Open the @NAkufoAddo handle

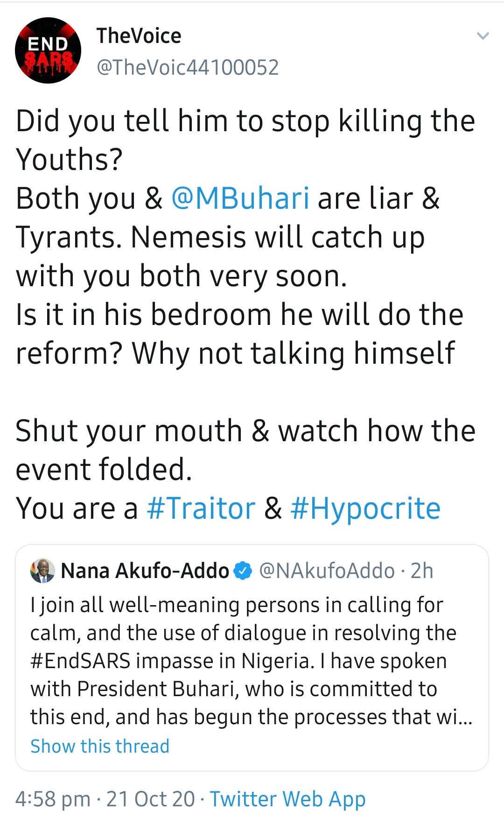click(327, 571)
